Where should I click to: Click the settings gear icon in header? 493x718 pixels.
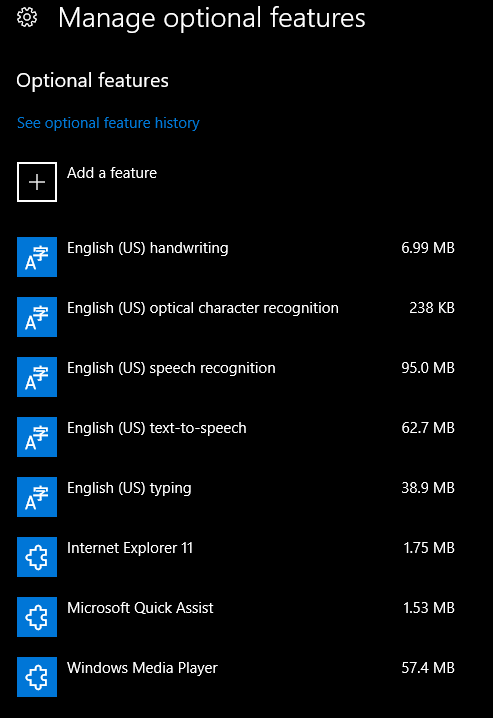click(x=27, y=18)
